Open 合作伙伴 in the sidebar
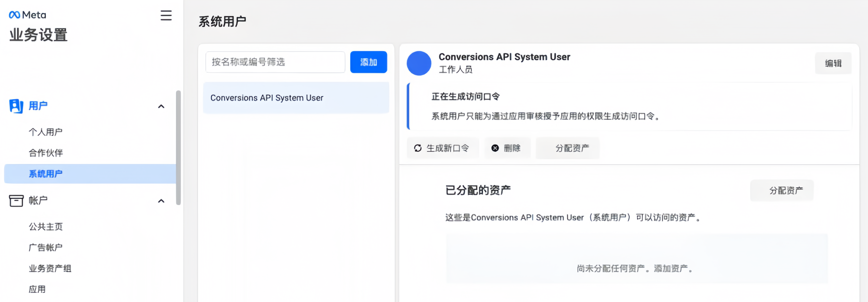This screenshot has height=302, width=868. 46,153
